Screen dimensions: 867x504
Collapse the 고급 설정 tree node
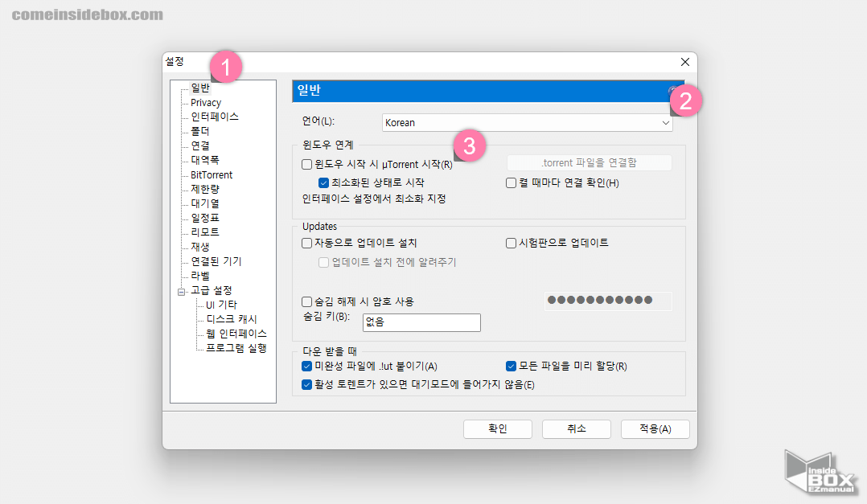(x=181, y=292)
